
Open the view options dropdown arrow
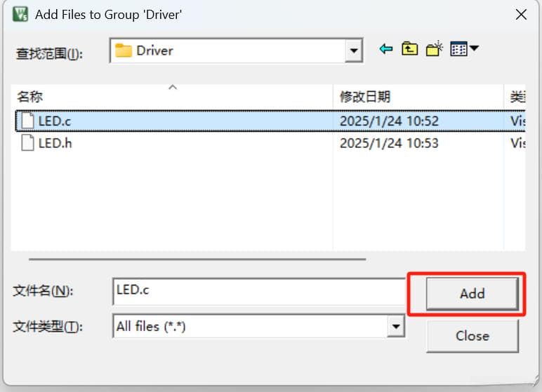point(474,48)
